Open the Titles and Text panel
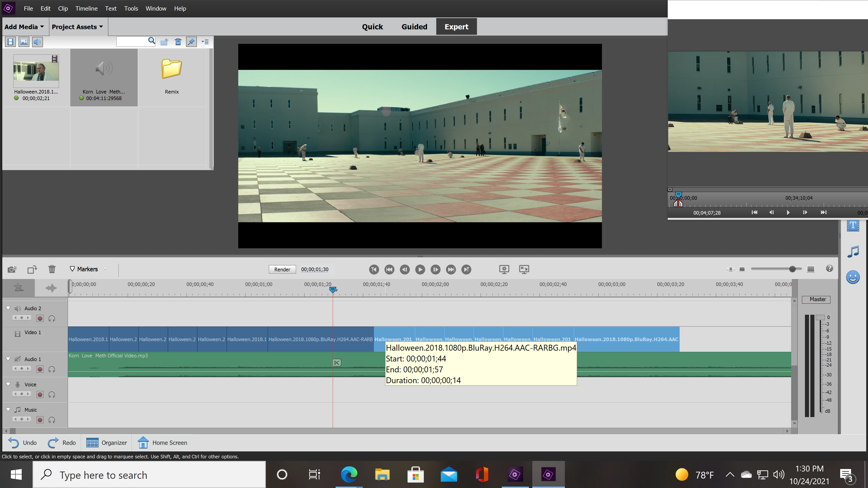Image resolution: width=868 pixels, height=488 pixels. (853, 225)
